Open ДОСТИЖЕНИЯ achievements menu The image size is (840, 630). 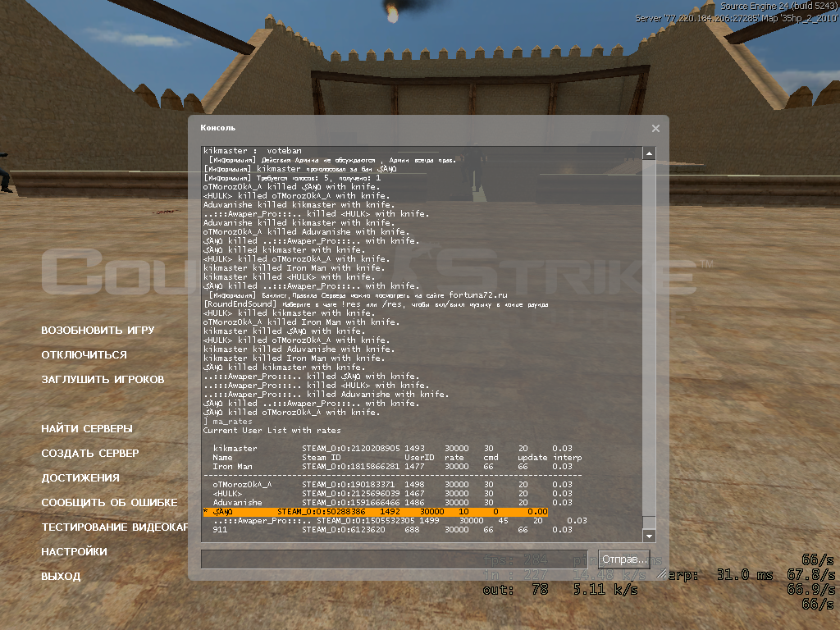coord(80,478)
